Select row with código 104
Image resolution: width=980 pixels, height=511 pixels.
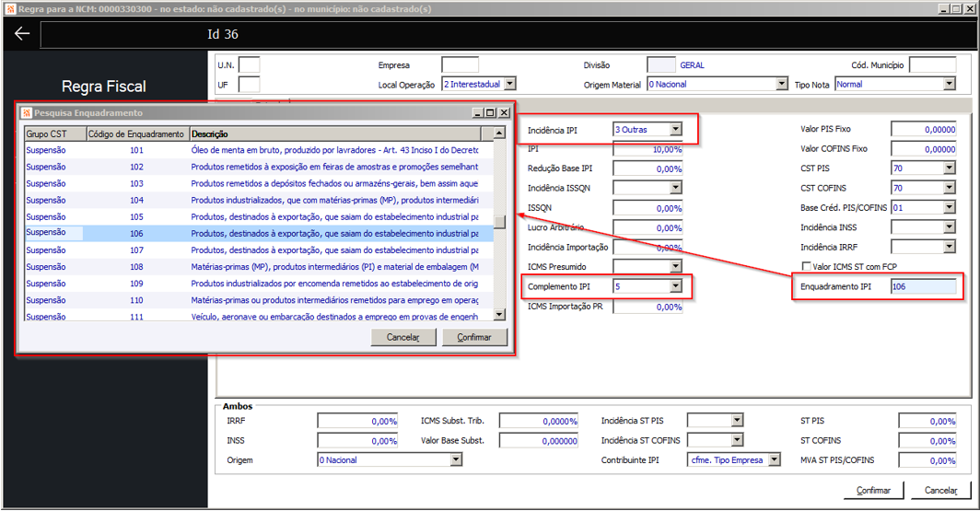point(259,200)
